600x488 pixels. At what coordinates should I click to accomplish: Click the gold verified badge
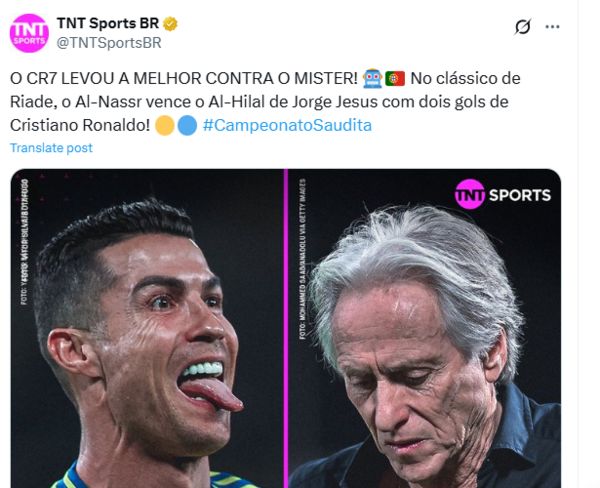(170, 24)
